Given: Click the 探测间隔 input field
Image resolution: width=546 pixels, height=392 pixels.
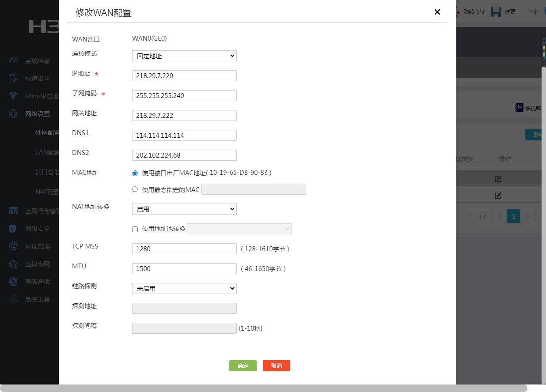Looking at the screenshot, I should pyautogui.click(x=184, y=328).
